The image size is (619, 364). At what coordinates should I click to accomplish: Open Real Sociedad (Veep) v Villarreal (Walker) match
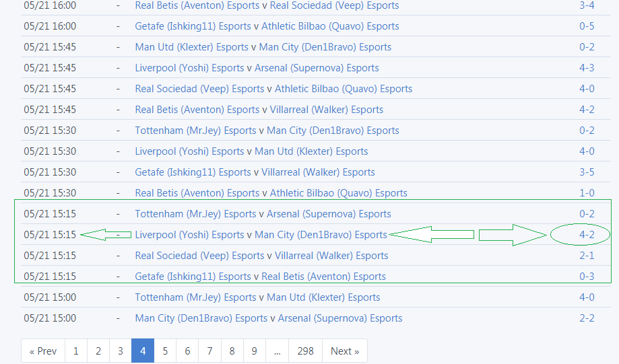pos(261,256)
